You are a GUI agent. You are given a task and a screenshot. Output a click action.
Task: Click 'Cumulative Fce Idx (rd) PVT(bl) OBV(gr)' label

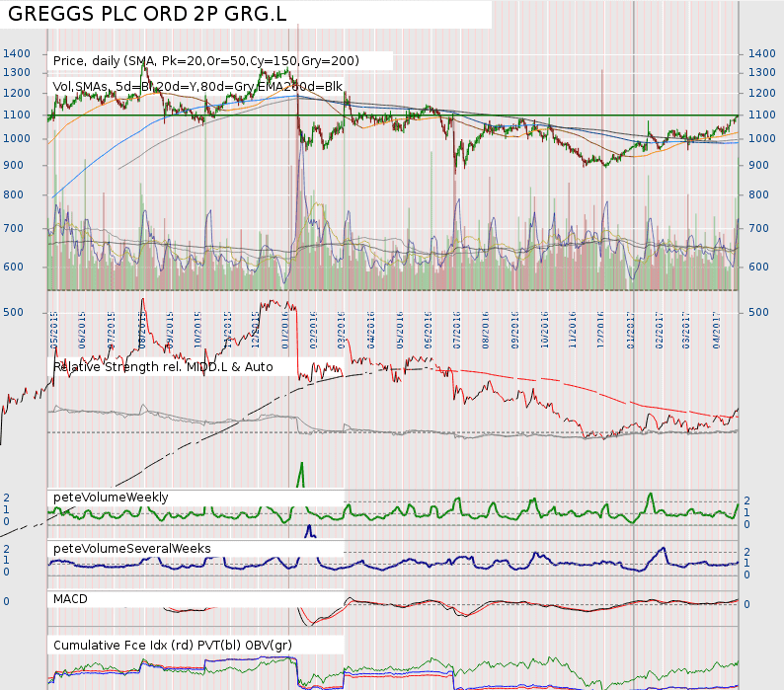point(173,646)
